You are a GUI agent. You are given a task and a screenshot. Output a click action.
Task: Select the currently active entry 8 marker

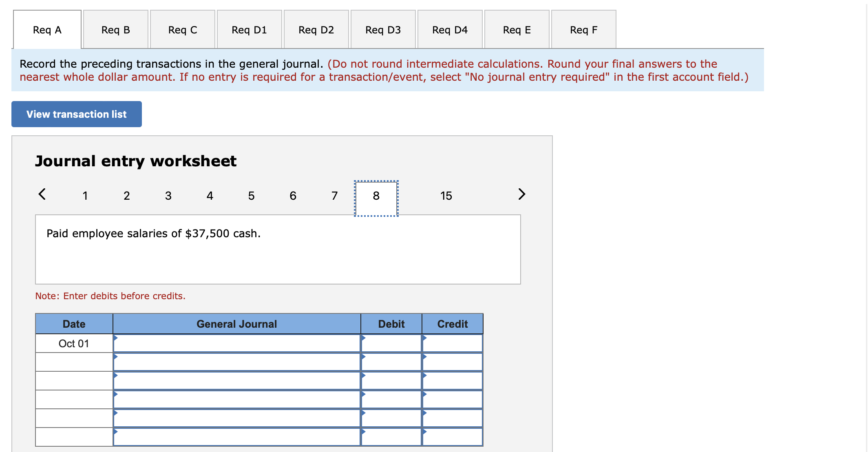375,196
